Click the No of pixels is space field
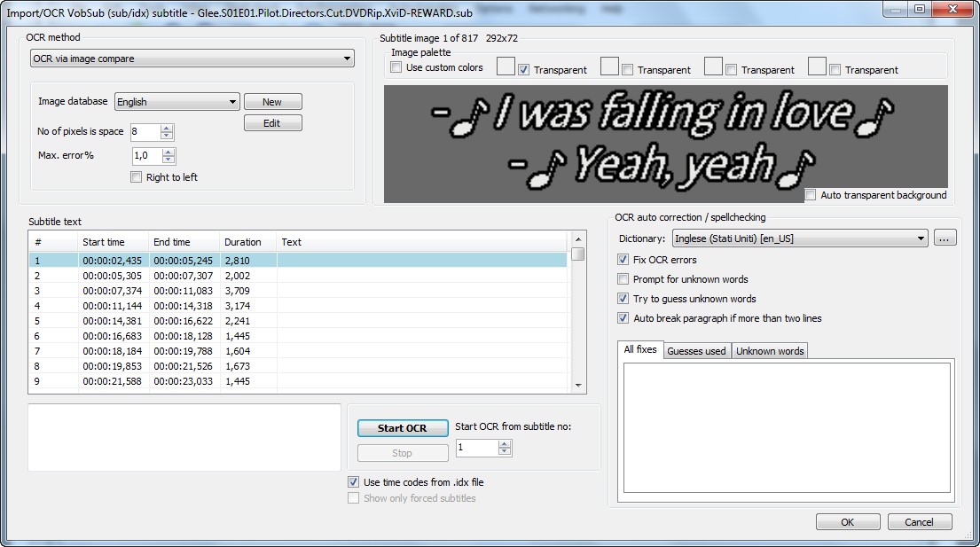 145,132
